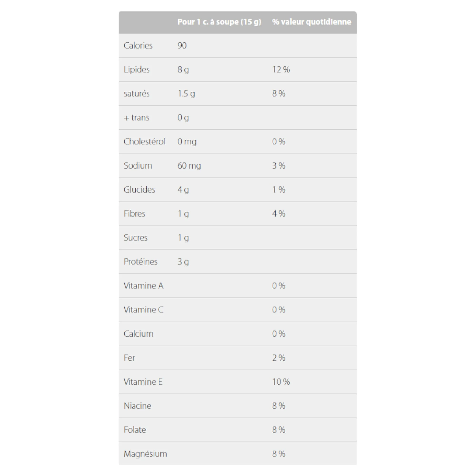Click 'Pour 1 c. à soupe (15 g)' header
The height and width of the screenshot is (476, 476).
[x=219, y=22]
